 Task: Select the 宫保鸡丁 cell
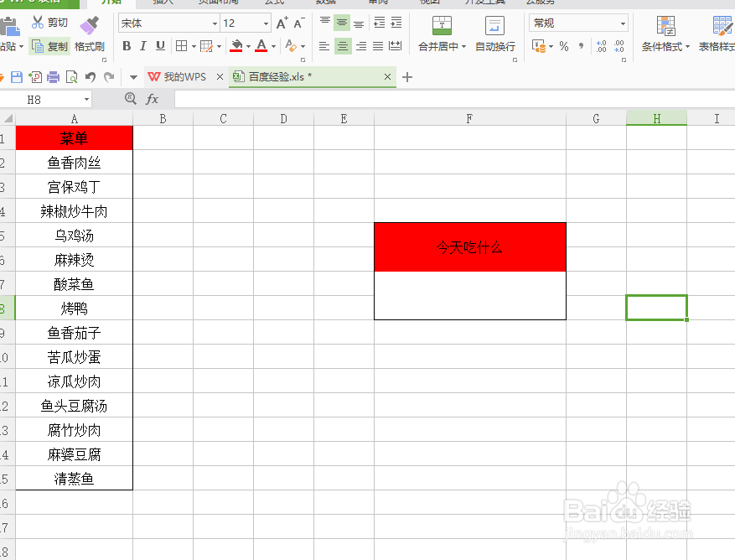click(x=74, y=187)
